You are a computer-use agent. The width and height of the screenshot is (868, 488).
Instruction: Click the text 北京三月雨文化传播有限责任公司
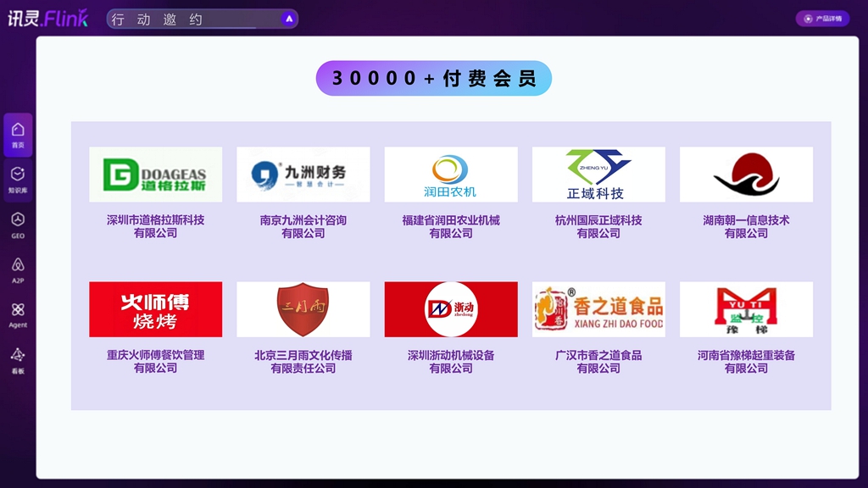point(303,362)
